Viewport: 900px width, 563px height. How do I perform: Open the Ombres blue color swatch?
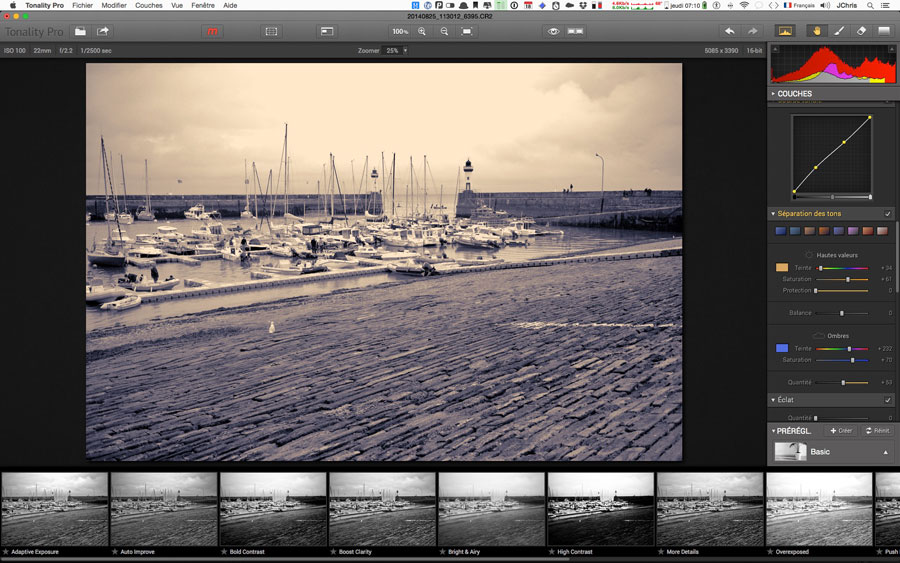click(782, 348)
